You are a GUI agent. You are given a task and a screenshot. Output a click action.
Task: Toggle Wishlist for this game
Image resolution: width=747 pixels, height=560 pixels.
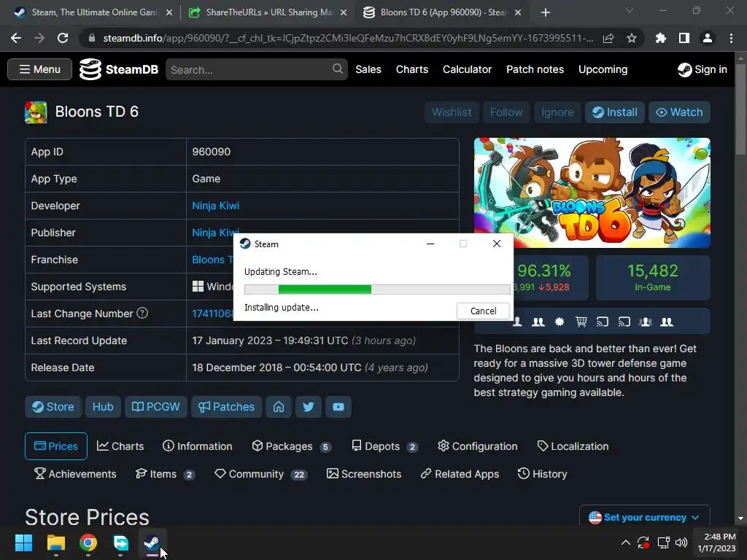(452, 112)
